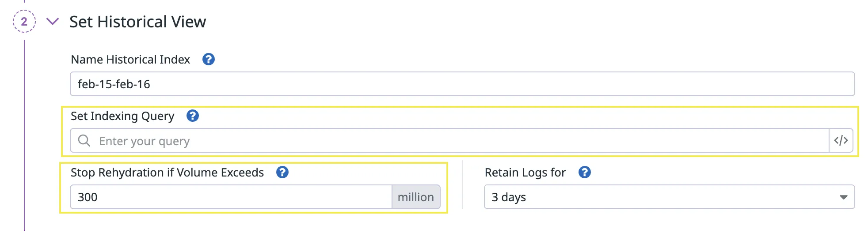Screen dimensions: 868x233
Task: Click the volume limit field showing 300
Action: 231,197
